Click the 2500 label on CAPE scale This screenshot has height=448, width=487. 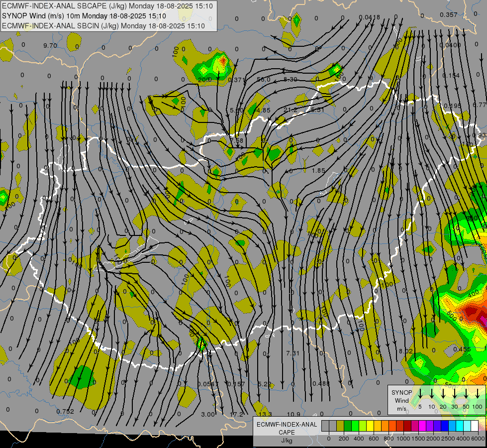pyautogui.click(x=448, y=439)
